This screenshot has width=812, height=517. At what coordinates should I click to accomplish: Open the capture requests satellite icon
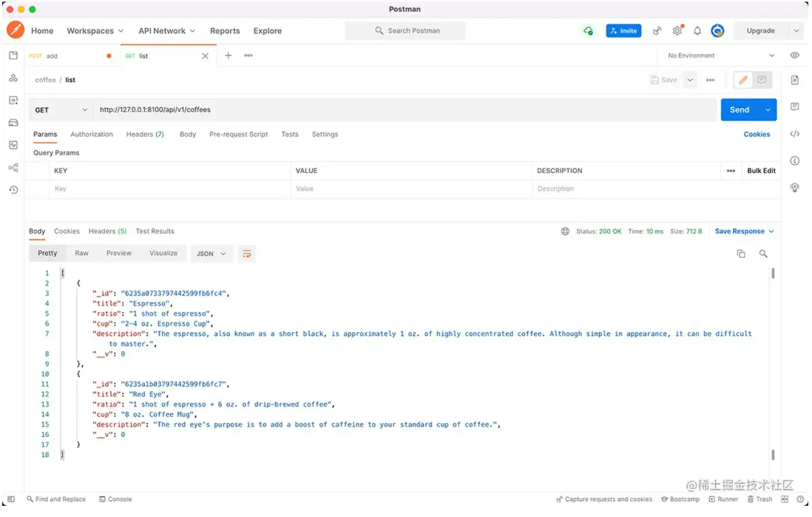pyautogui.click(x=657, y=31)
